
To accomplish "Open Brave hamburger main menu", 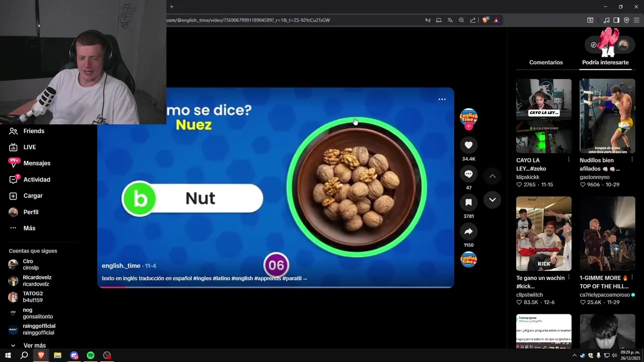I will click(x=636, y=20).
